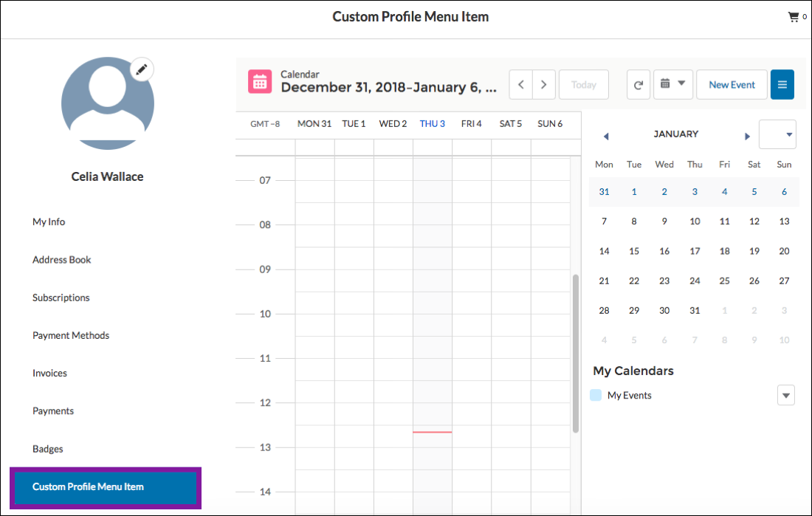Image resolution: width=812 pixels, height=516 pixels.
Task: Go to next week arrow
Action: tap(544, 85)
